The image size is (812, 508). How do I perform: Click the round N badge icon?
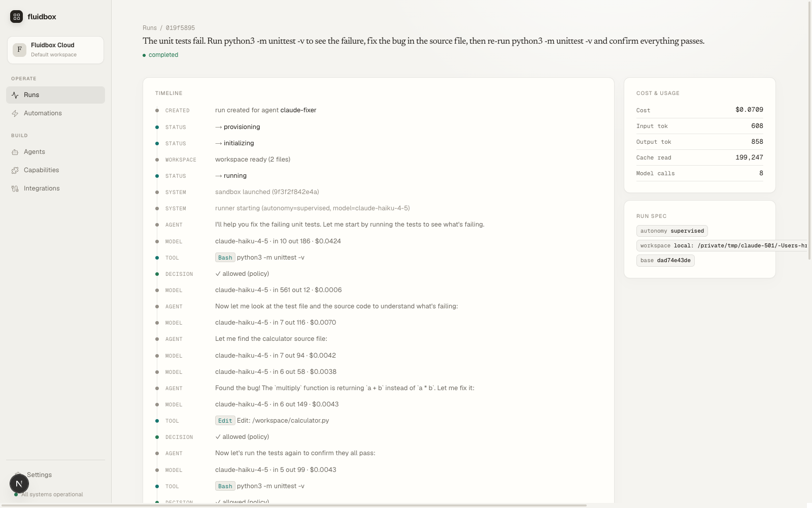19,484
